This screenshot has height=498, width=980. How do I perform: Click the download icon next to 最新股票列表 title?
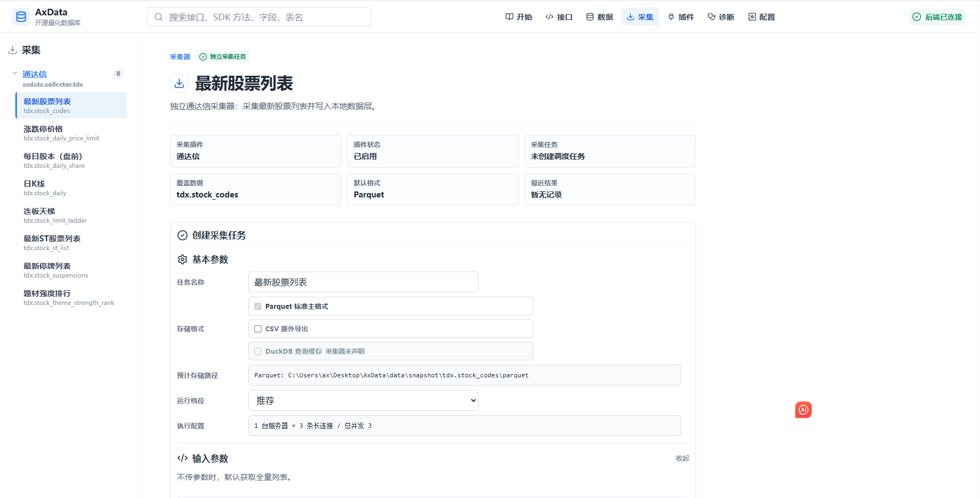179,83
